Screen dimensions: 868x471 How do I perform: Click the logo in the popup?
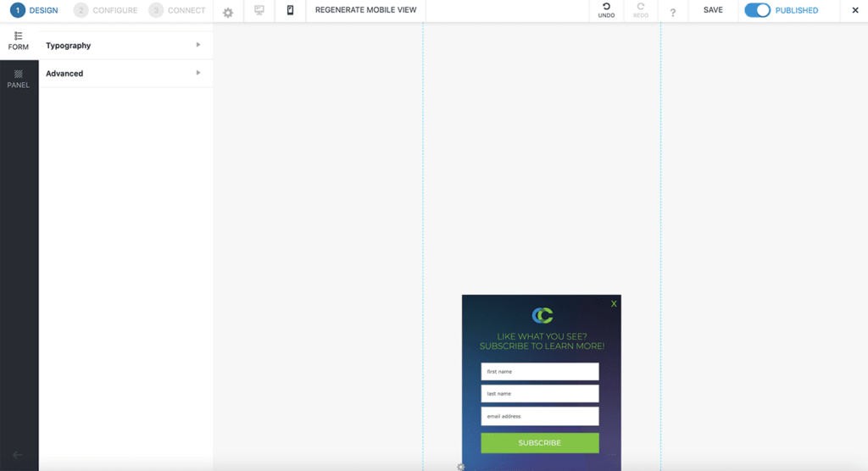tap(542, 315)
